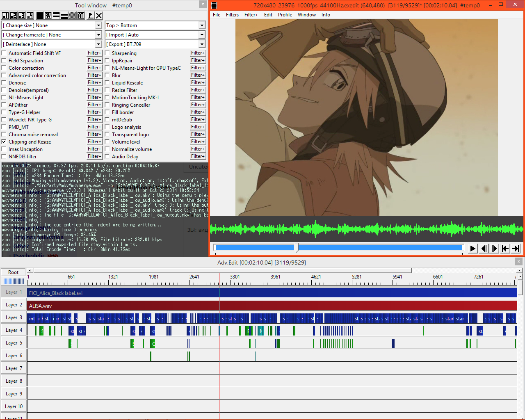The width and height of the screenshot is (525, 420).
Task: Click the x2 zoom icon
Action: 14,16
